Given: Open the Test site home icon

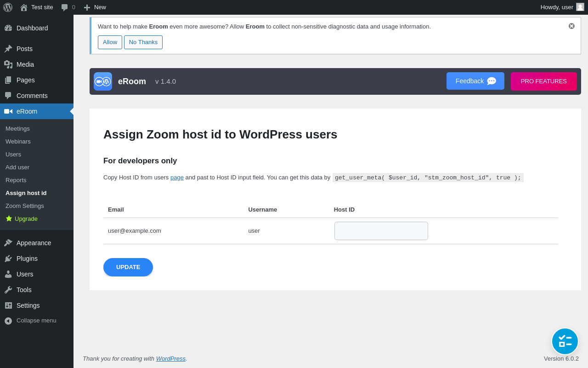Looking at the screenshot, I should [x=23, y=7].
